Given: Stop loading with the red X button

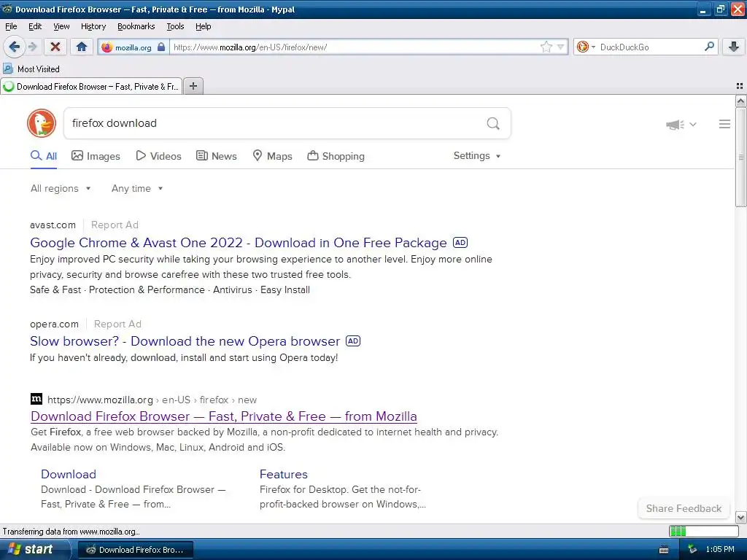Looking at the screenshot, I should click(x=55, y=47).
